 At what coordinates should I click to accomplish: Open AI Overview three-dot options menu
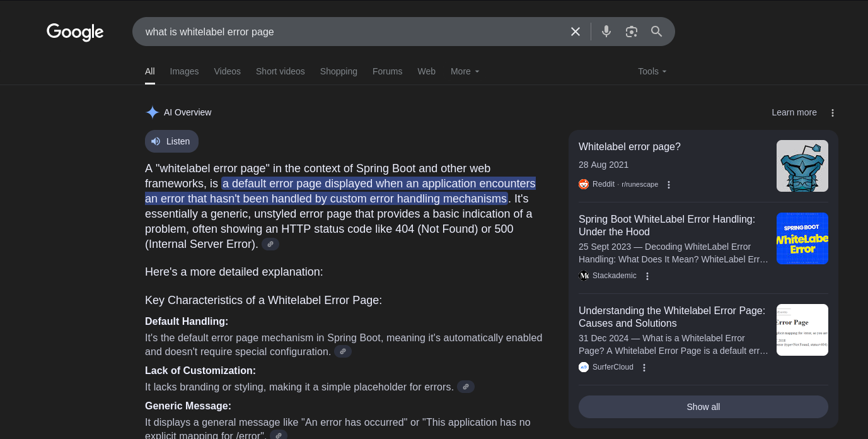[833, 113]
